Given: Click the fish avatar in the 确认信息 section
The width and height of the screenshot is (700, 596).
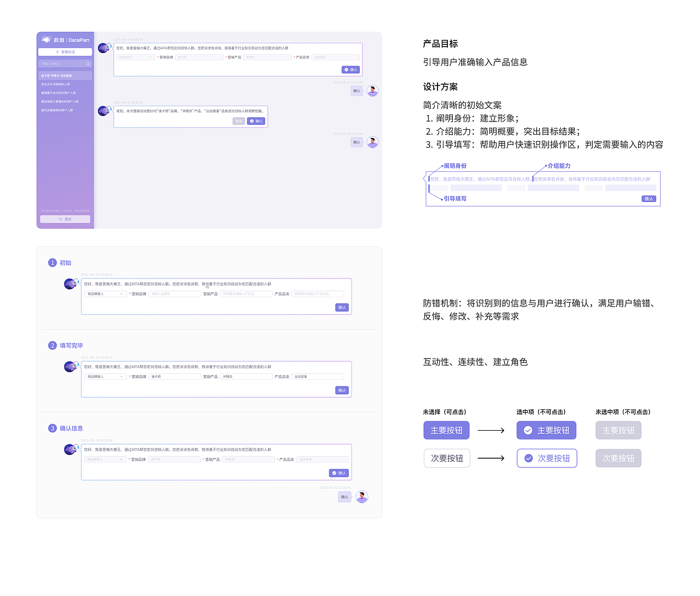Looking at the screenshot, I should [71, 449].
